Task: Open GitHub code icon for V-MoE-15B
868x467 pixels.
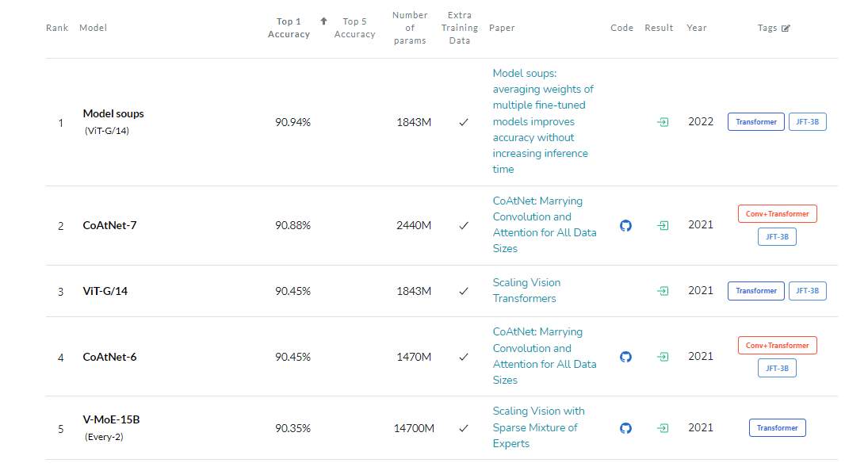Action: (x=625, y=428)
